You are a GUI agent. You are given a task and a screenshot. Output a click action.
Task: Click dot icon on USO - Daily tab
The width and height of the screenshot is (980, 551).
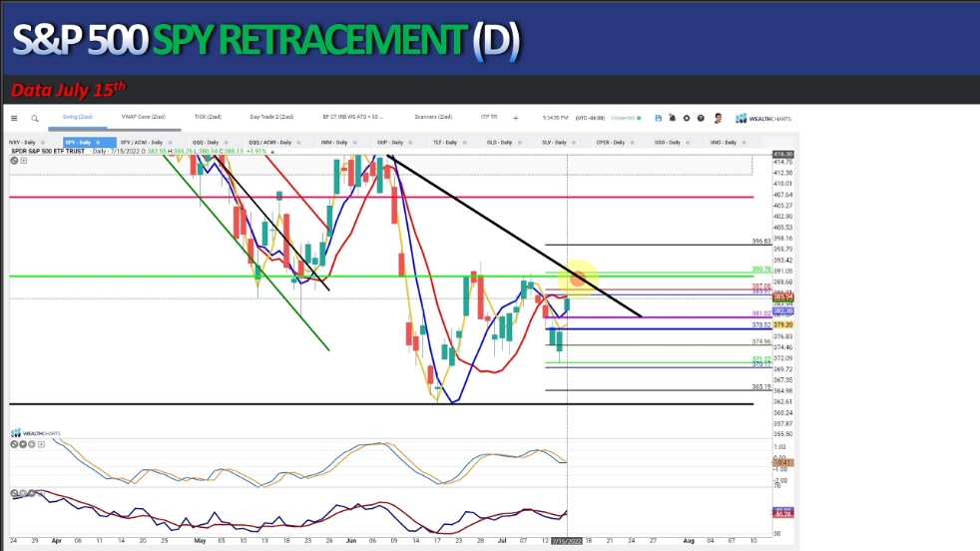(x=689, y=143)
